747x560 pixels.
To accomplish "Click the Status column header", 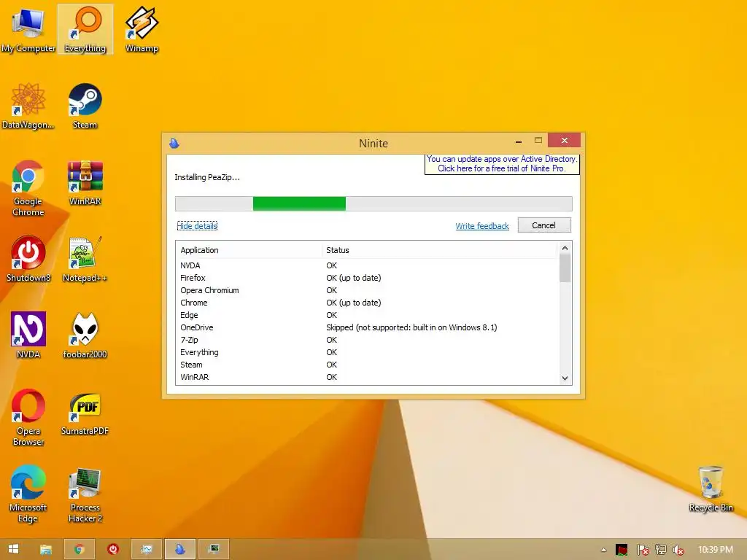I will pos(439,250).
